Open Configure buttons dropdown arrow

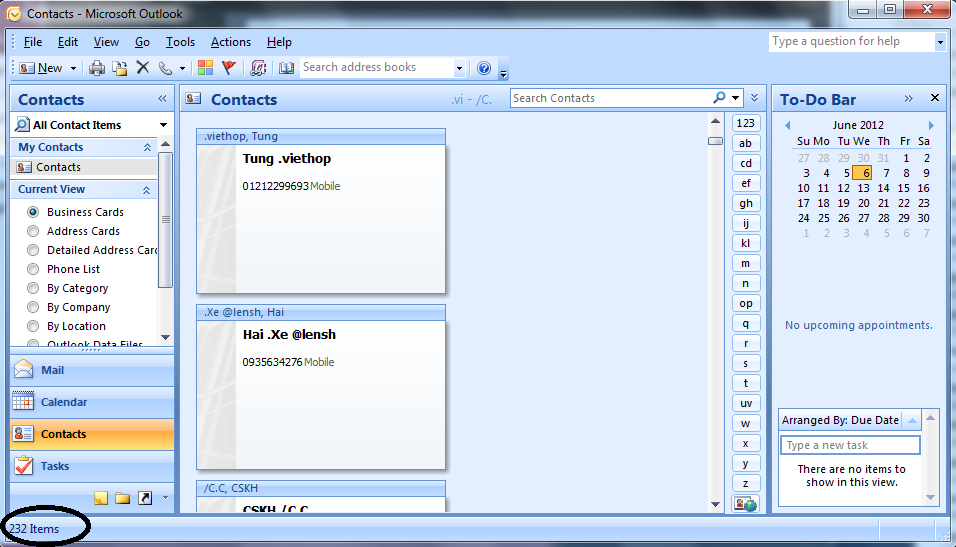[165, 498]
